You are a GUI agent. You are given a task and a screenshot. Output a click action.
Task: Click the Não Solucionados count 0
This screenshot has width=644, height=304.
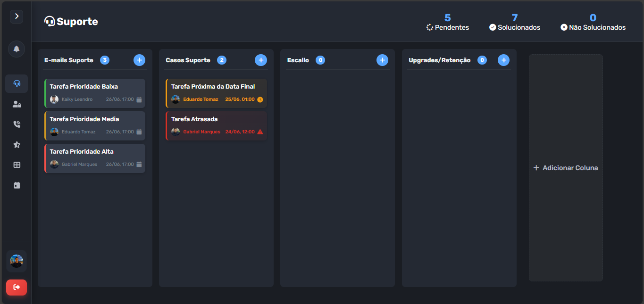click(x=593, y=18)
